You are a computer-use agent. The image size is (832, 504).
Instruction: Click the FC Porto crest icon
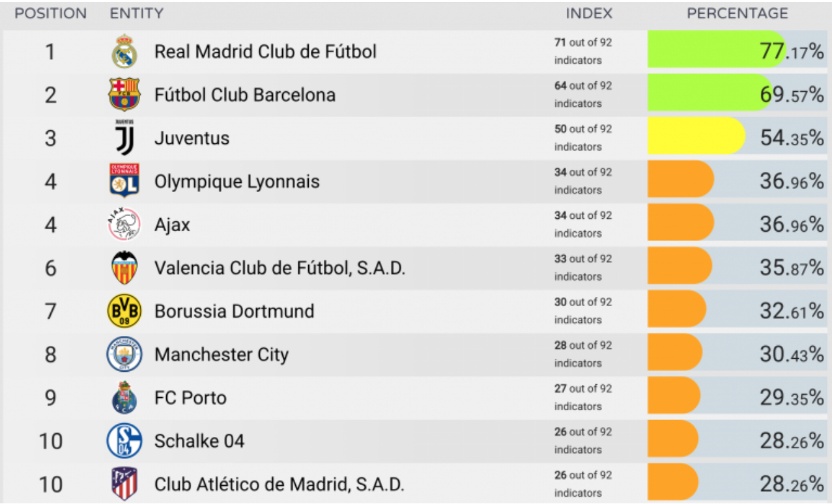124,398
